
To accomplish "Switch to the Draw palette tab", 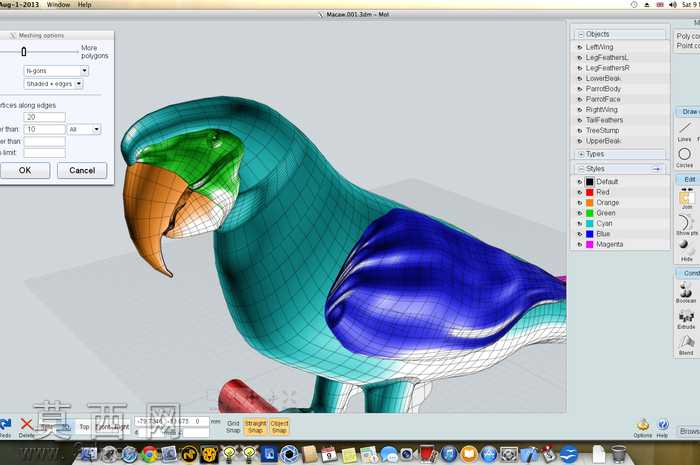I will point(688,112).
